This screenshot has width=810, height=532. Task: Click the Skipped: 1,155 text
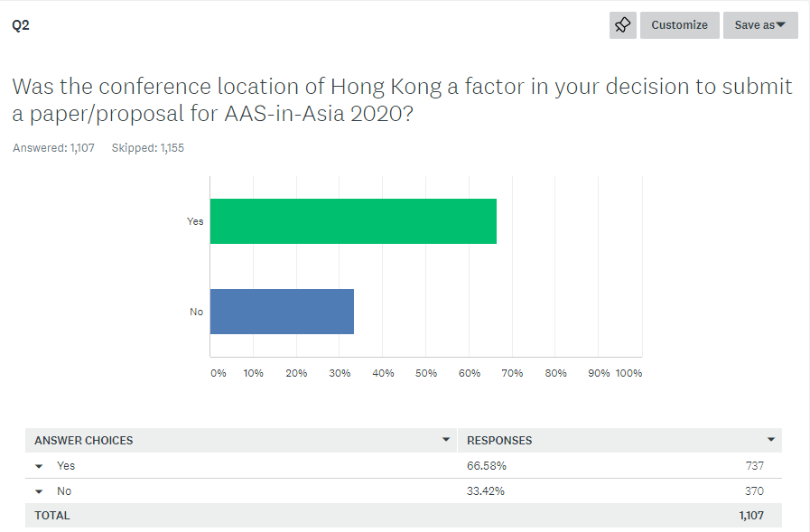coord(148,148)
